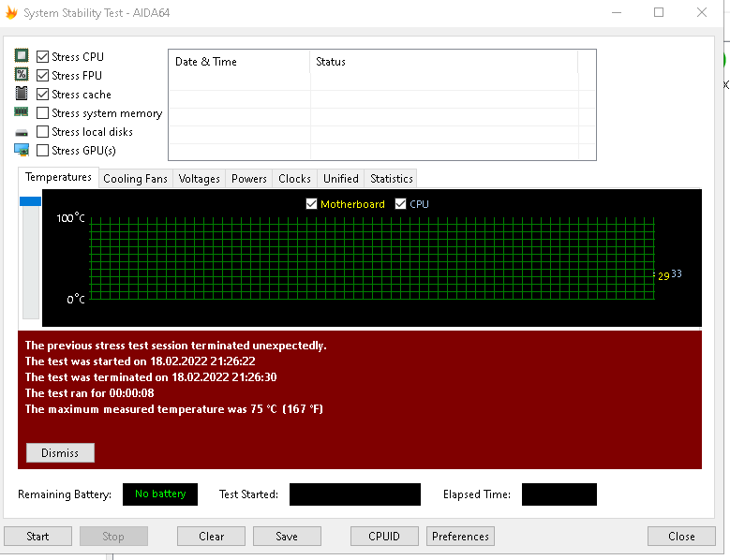This screenshot has width=730, height=560.
Task: Start the stability test
Action: [37, 537]
